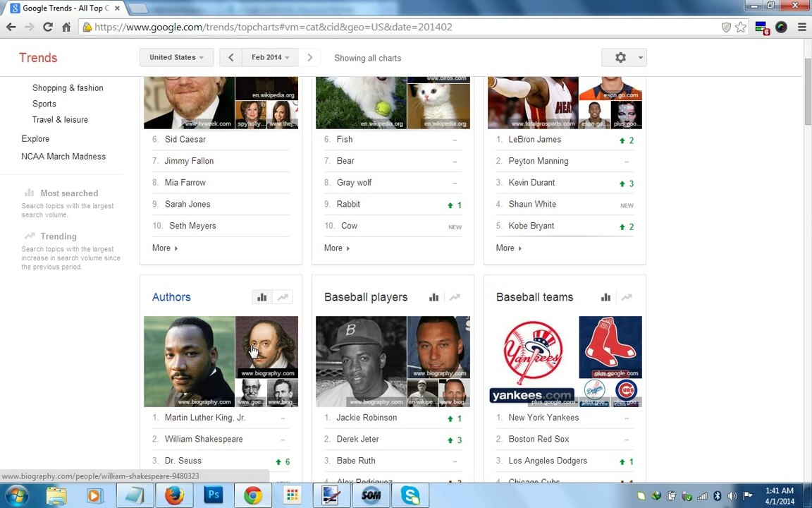The width and height of the screenshot is (812, 508).
Task: Click LeBron James in the list
Action: click(534, 140)
